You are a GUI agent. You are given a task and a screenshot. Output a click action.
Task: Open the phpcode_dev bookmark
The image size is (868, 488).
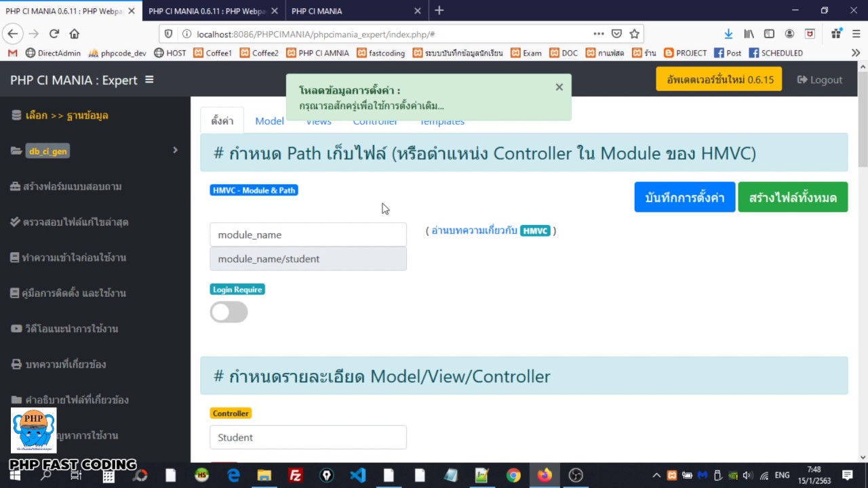(117, 53)
